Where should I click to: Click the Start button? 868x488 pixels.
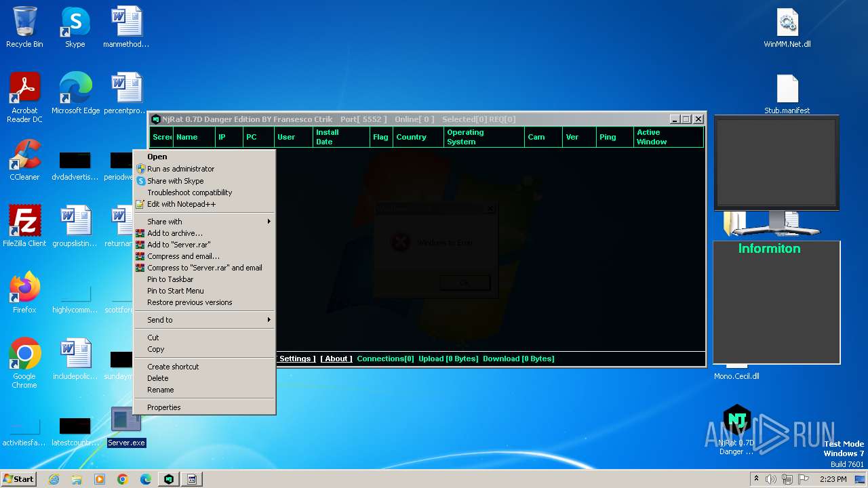pyautogui.click(x=18, y=479)
